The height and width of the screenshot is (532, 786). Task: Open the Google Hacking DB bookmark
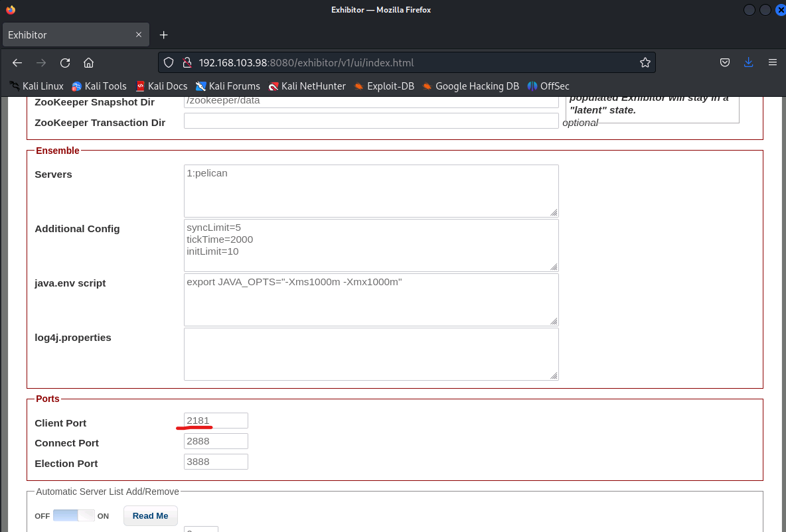point(471,86)
